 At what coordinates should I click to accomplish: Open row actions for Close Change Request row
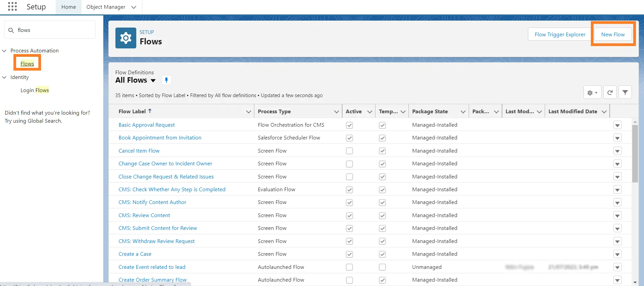617,177
